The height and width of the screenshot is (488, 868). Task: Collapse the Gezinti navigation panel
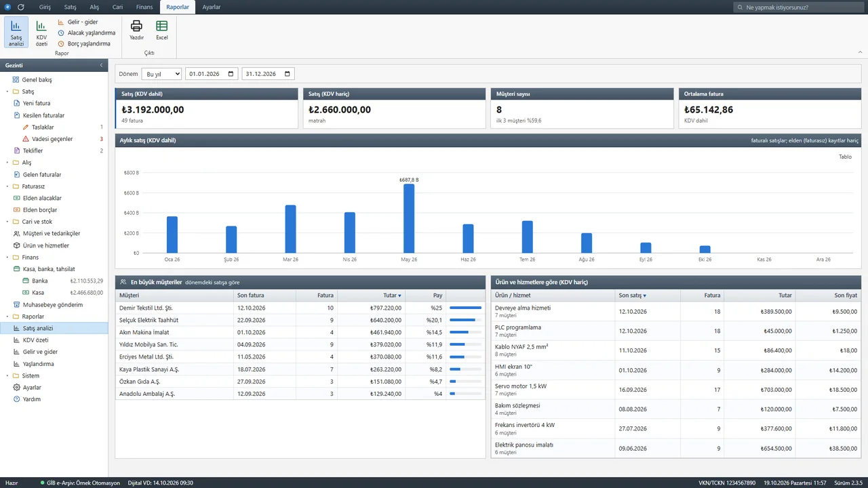[101, 65]
